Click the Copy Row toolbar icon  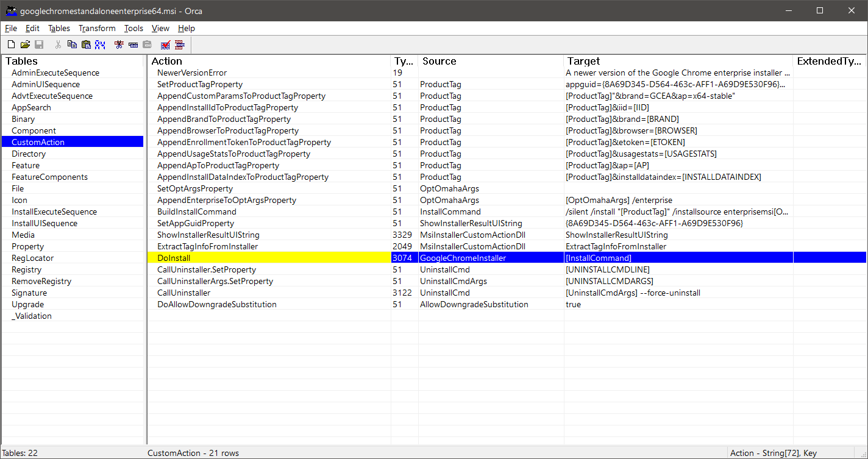coord(133,44)
